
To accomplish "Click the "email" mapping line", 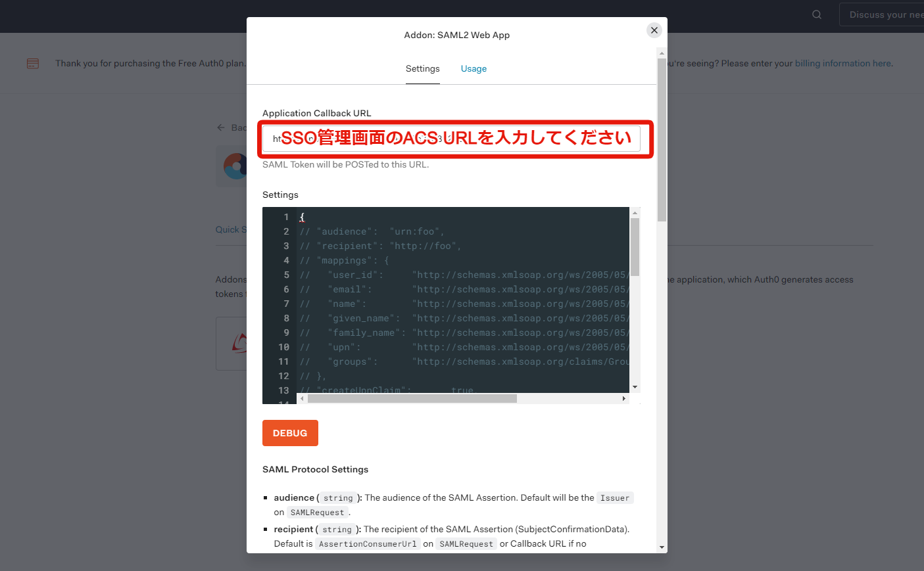I will [x=464, y=290].
